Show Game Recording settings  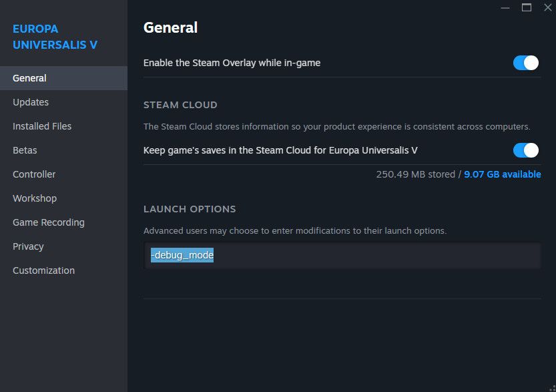49,222
